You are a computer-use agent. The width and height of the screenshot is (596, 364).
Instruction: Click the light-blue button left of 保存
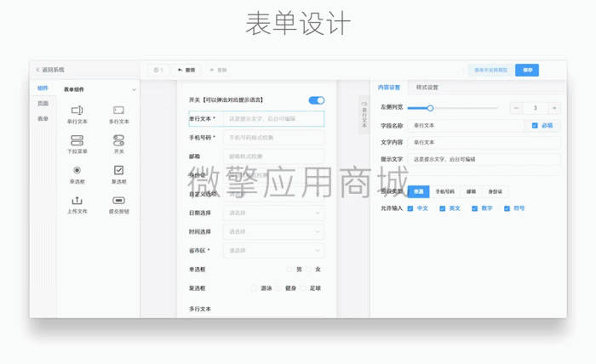(x=490, y=70)
